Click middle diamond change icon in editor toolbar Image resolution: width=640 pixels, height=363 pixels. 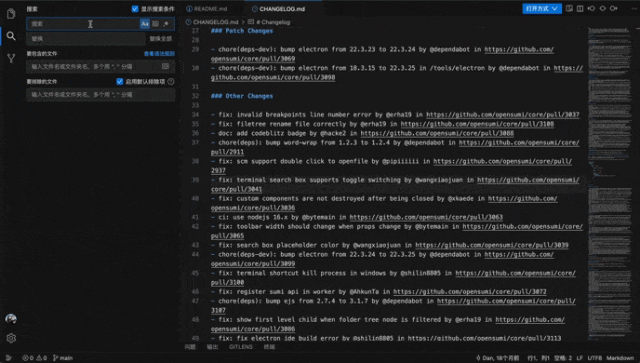point(602,9)
